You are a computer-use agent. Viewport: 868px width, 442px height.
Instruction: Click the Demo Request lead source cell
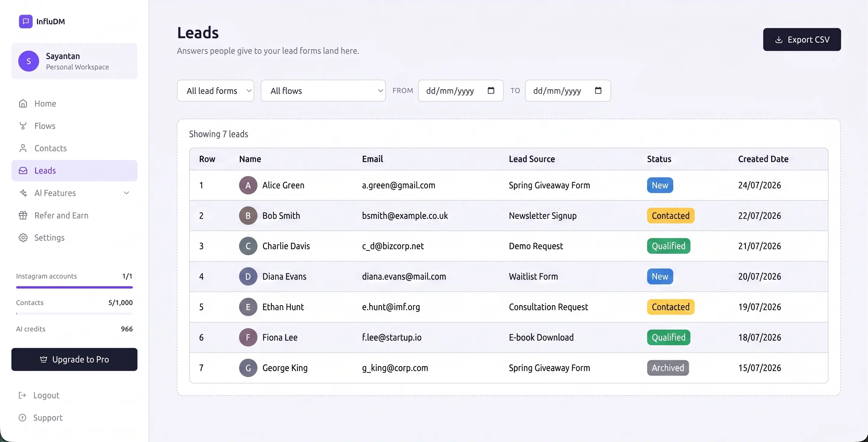pyautogui.click(x=536, y=246)
